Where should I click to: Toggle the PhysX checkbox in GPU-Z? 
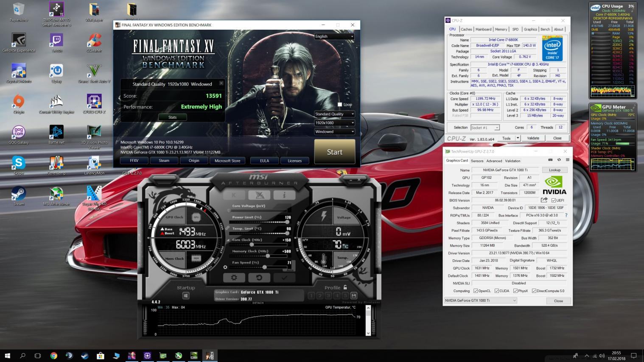click(x=515, y=291)
